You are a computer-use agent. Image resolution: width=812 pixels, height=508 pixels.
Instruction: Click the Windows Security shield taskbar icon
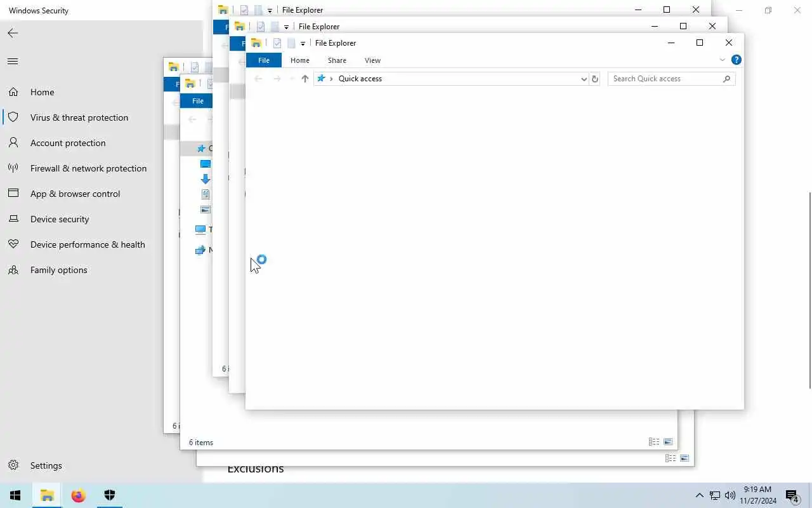(109, 495)
